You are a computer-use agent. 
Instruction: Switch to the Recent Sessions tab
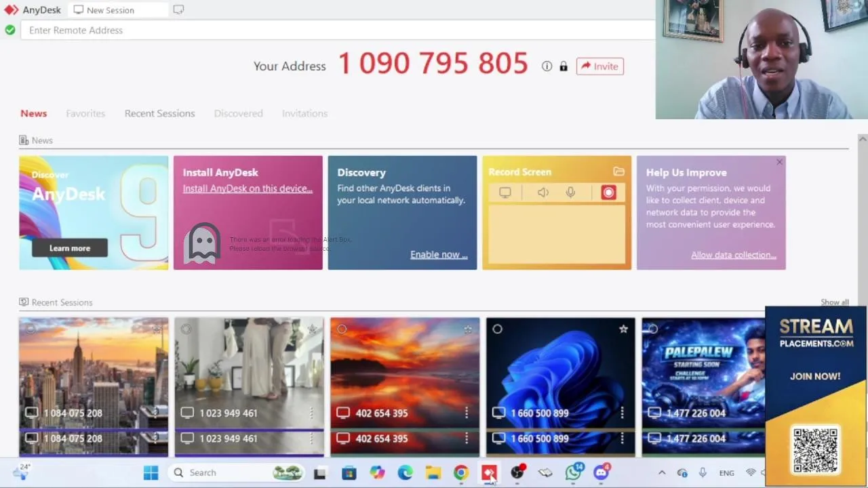(x=159, y=113)
